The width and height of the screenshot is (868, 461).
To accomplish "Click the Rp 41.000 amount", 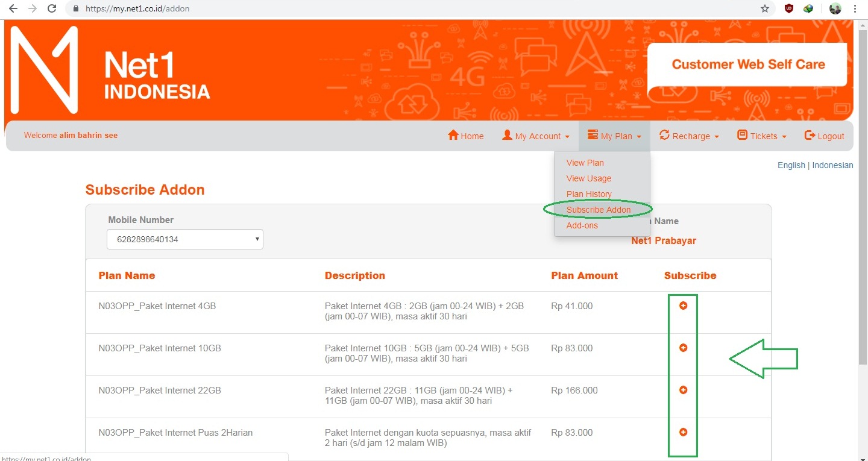I will tap(572, 306).
